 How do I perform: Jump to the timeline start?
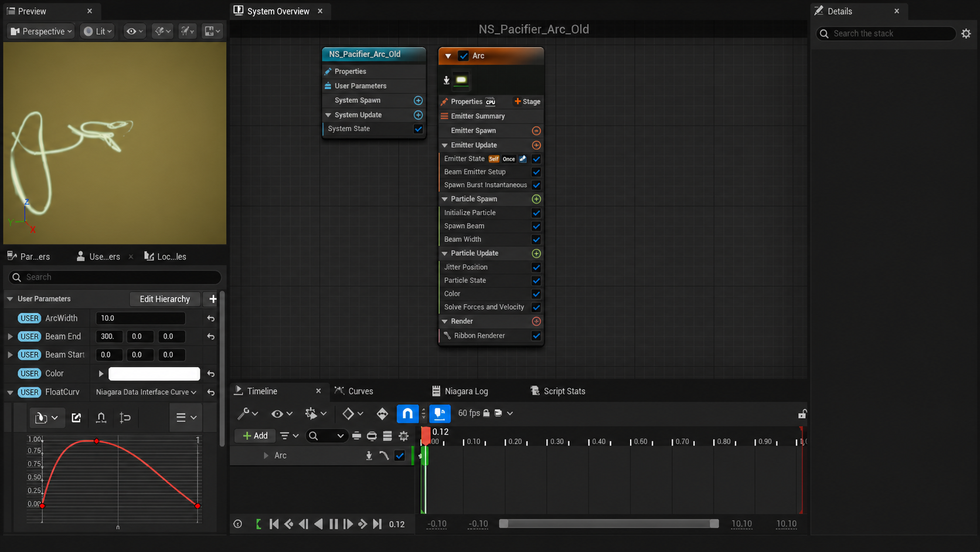pyautogui.click(x=274, y=524)
